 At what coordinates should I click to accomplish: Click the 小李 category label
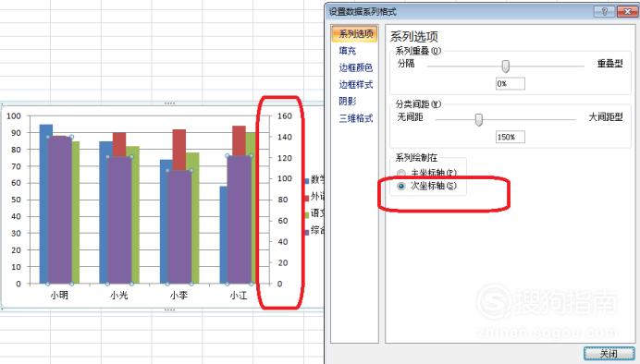click(x=178, y=295)
